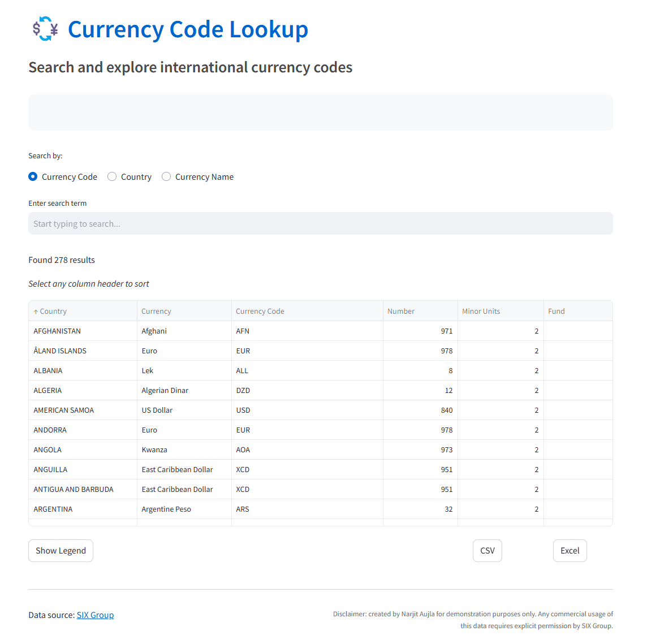647x644 pixels.
Task: Open the SIX Group data source link
Action: (x=95, y=615)
